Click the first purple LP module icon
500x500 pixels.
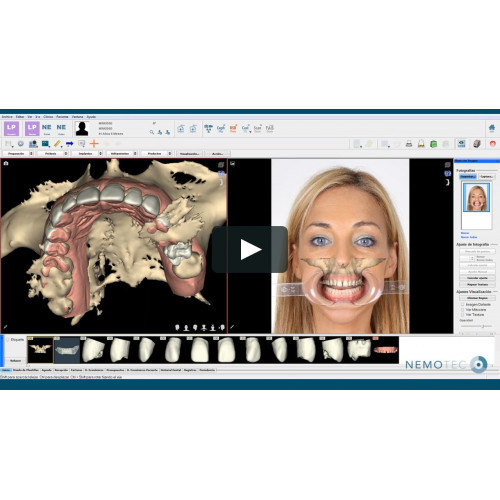pos(11,129)
